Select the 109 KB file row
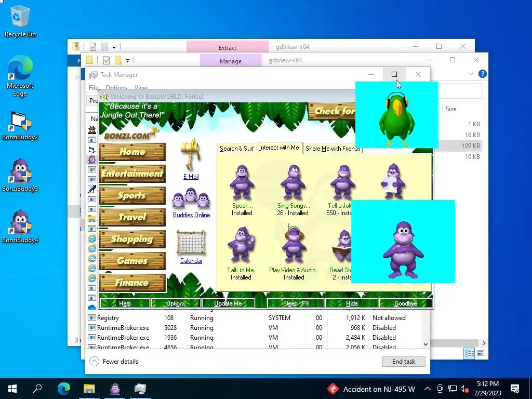This screenshot has height=399, width=532. pos(460,145)
